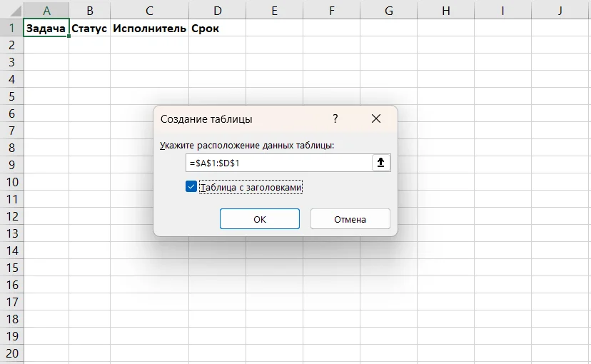Select the Задача header cell
The image size is (591, 364).
[x=46, y=28]
